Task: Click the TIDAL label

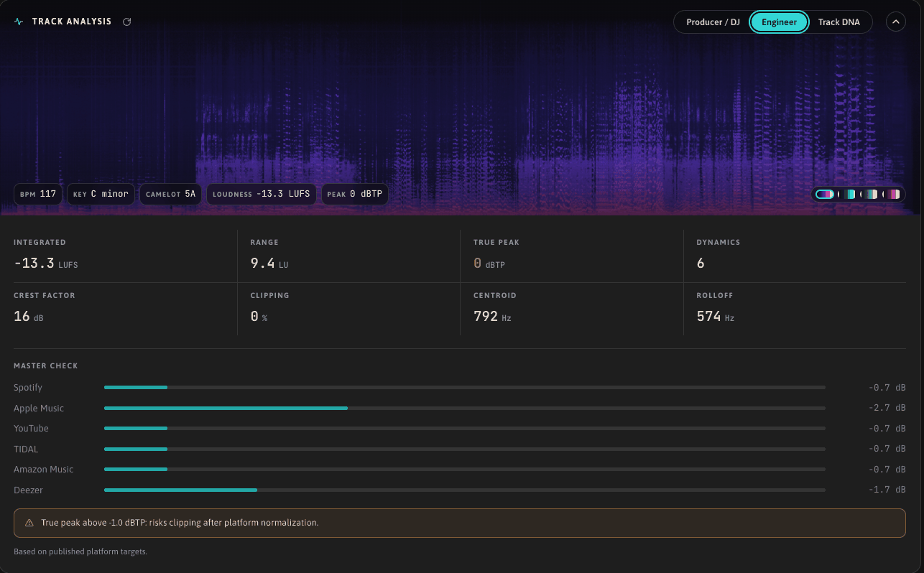Action: 26,449
